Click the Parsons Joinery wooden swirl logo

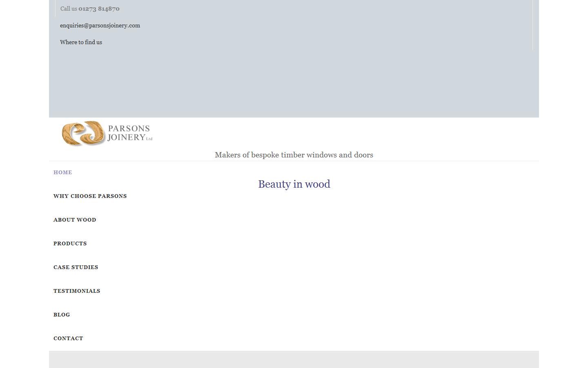[83, 133]
